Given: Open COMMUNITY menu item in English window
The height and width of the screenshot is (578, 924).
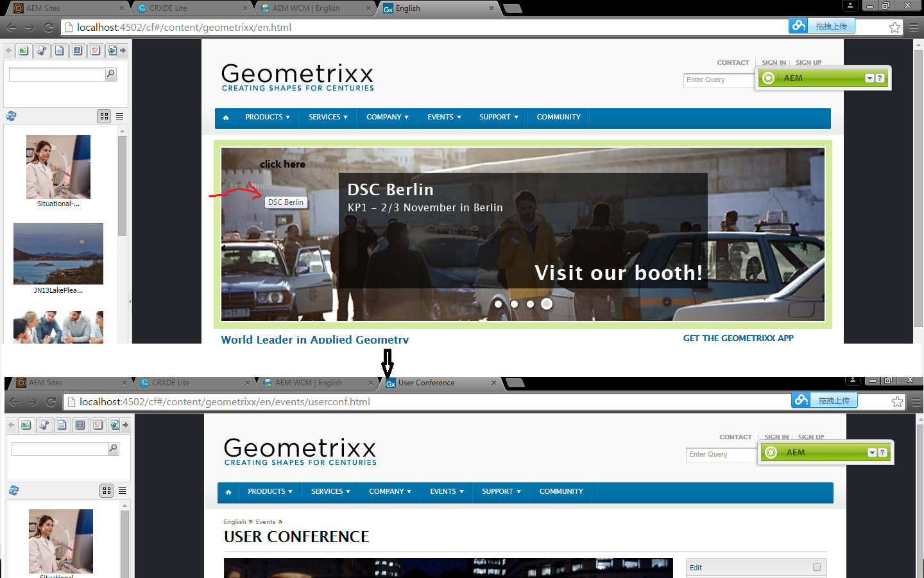Looking at the screenshot, I should pyautogui.click(x=558, y=118).
